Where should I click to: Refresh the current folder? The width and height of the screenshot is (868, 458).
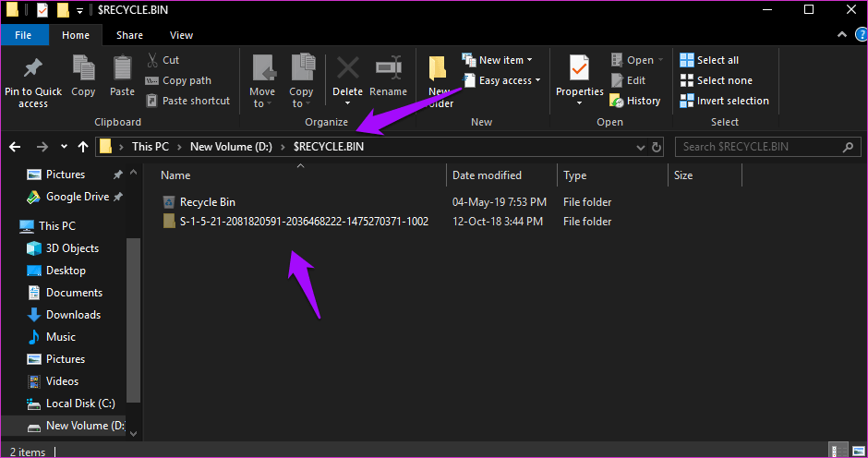click(x=657, y=148)
